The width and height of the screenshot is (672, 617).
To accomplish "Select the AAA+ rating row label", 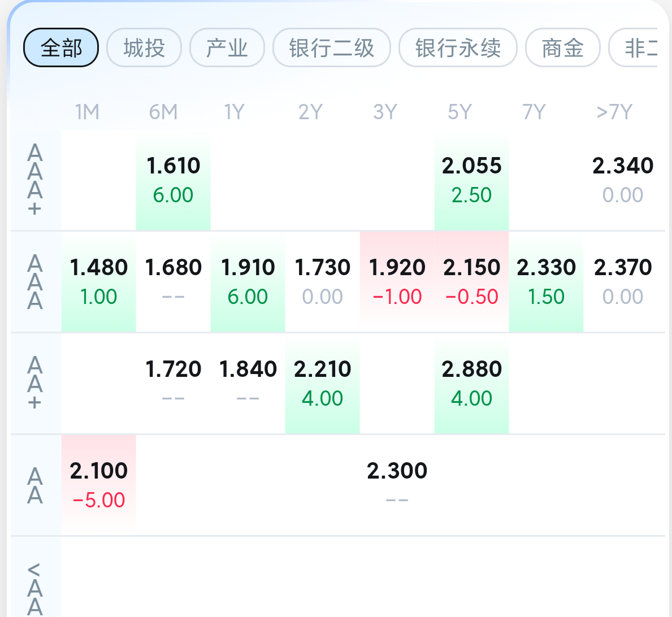I will [x=35, y=180].
